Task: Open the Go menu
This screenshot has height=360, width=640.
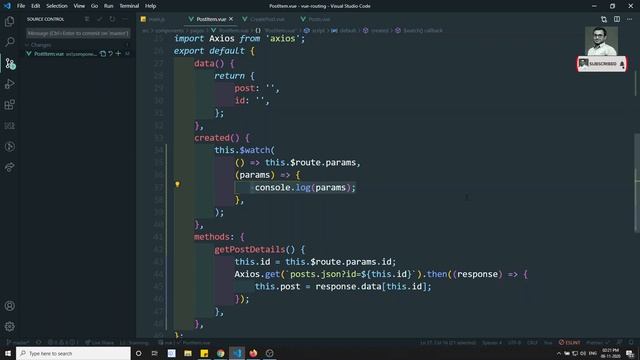Action: 94,6
